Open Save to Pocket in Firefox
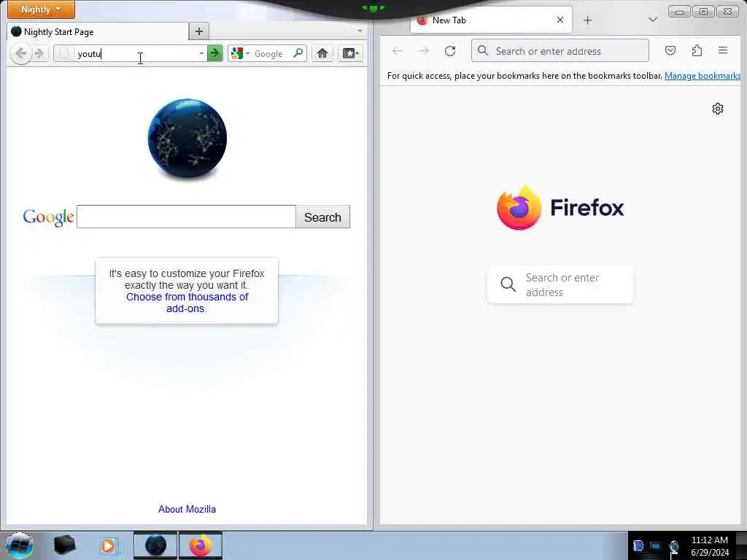747x560 pixels. click(670, 50)
